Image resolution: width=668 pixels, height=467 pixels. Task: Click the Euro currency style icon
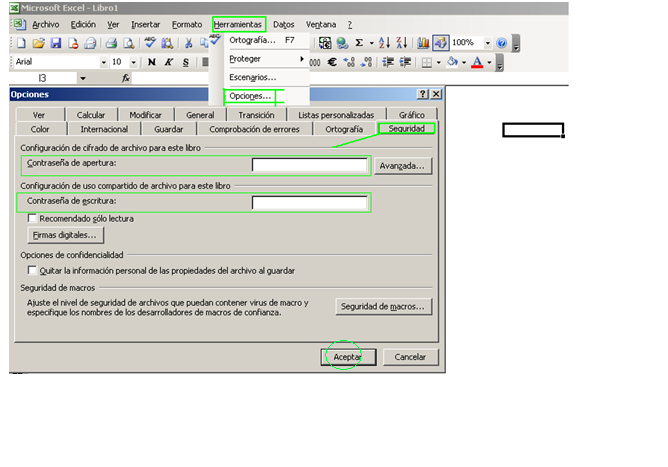[x=332, y=62]
